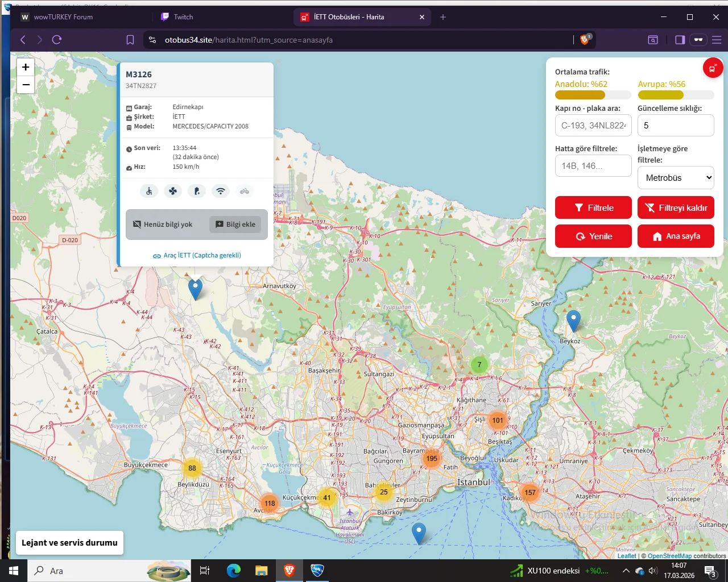Click the Wi-Fi icon in the bus popup
Viewport: 728px width, 582px height.
pyautogui.click(x=221, y=192)
